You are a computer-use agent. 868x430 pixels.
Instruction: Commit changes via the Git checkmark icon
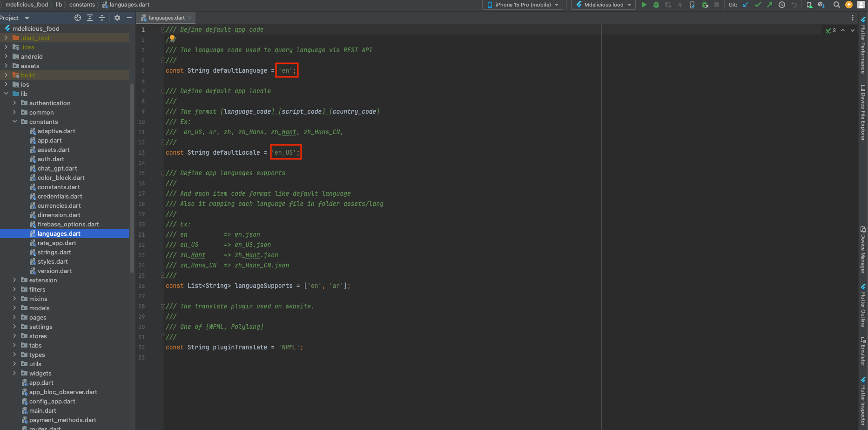pyautogui.click(x=757, y=5)
